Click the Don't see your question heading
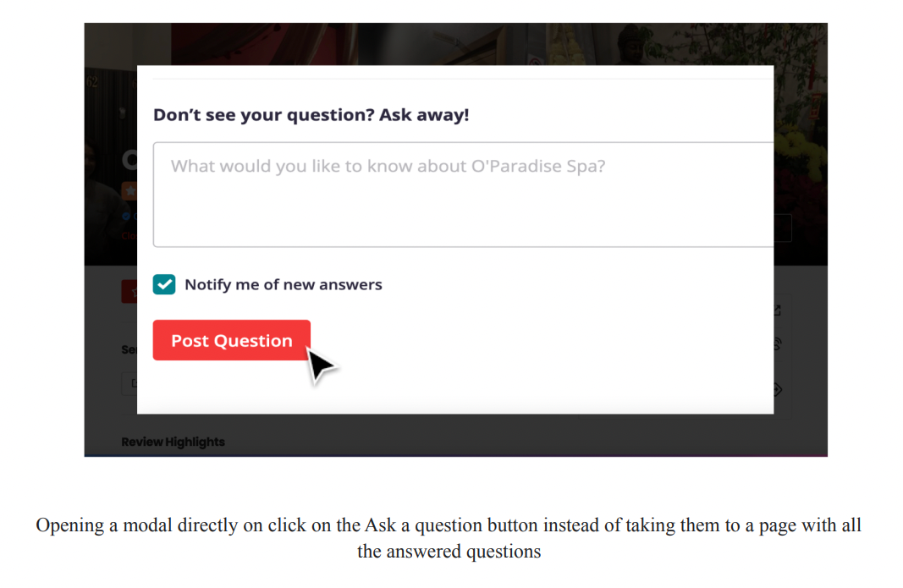The height and width of the screenshot is (588, 903). tap(311, 114)
